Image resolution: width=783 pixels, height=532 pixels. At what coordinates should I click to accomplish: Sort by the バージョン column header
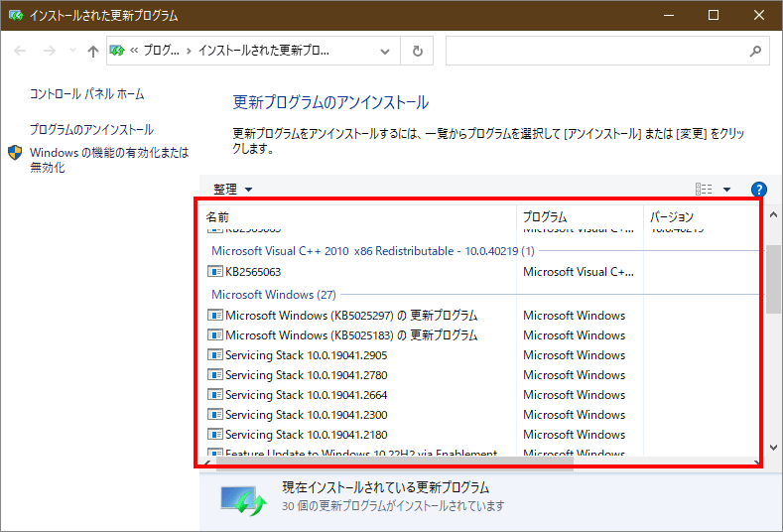[x=701, y=216]
